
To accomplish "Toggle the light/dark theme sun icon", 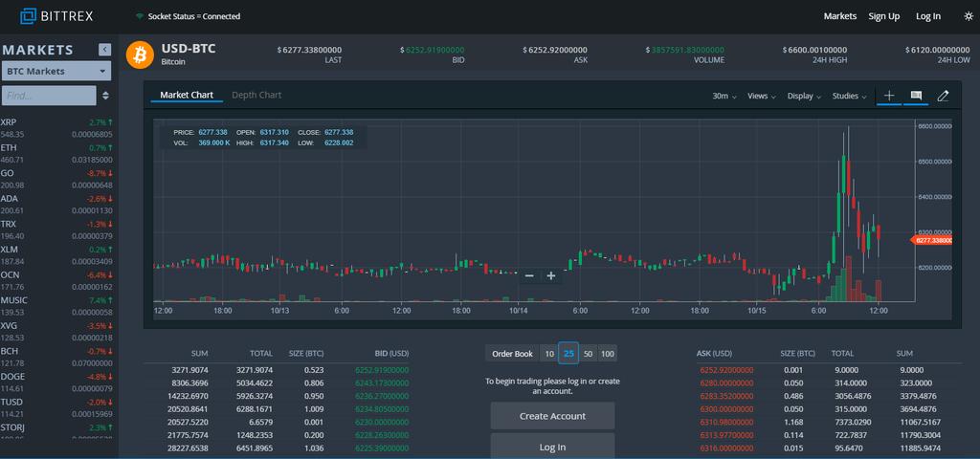I will (x=969, y=16).
